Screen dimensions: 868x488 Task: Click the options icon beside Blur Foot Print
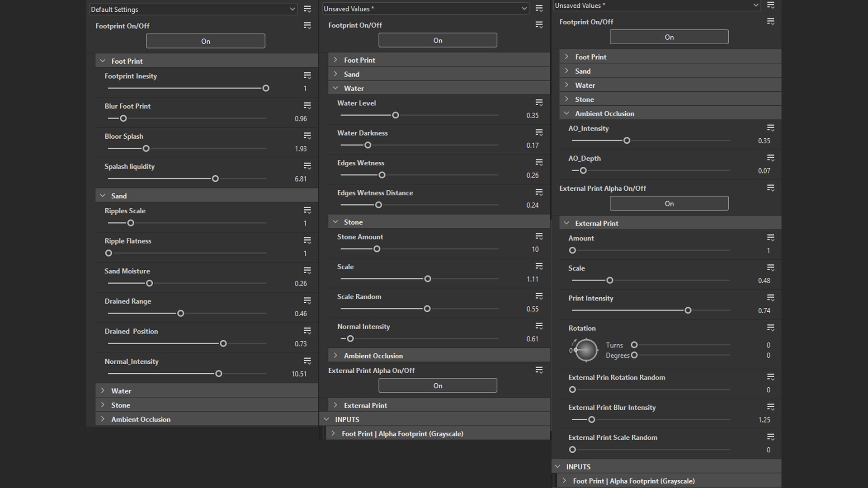pyautogui.click(x=307, y=106)
